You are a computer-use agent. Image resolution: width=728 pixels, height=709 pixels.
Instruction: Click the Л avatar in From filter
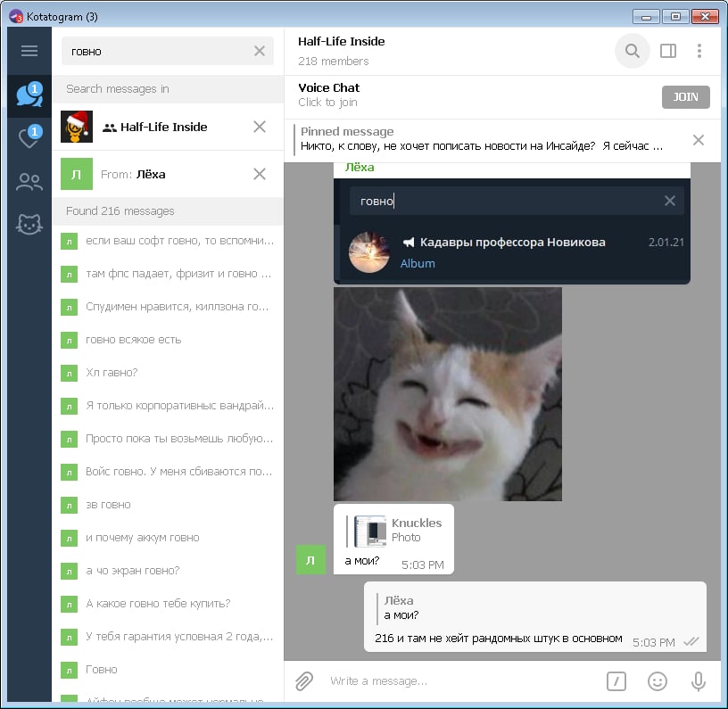77,174
